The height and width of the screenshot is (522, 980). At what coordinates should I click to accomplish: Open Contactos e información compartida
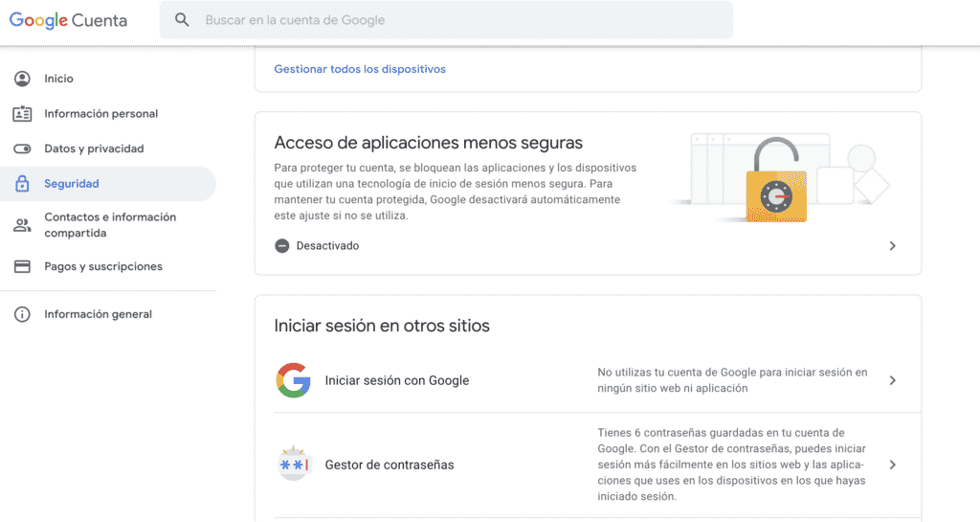(x=108, y=225)
